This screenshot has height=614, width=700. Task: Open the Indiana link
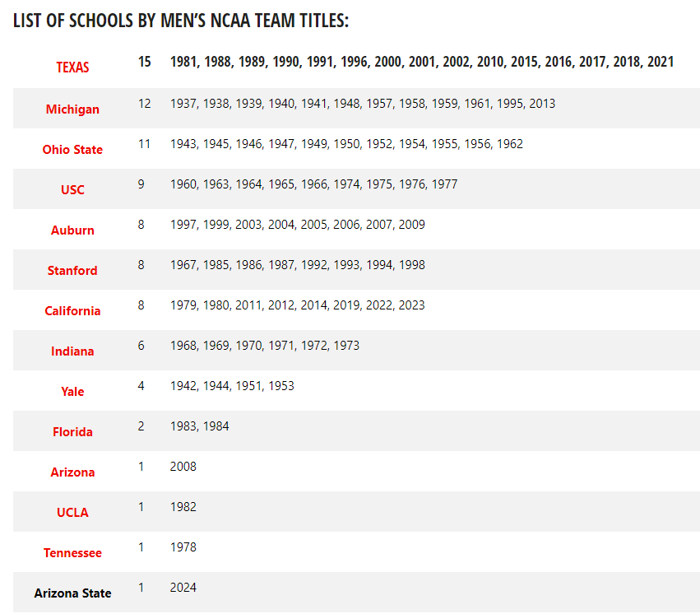coord(72,351)
